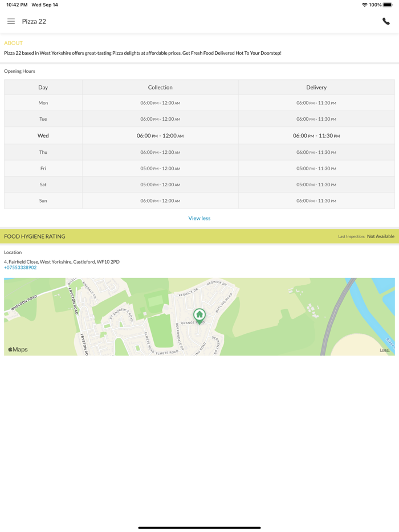Select Wed collection hours 06:00 PM - 12:00 AM
The width and height of the screenshot is (399, 532).
point(160,136)
